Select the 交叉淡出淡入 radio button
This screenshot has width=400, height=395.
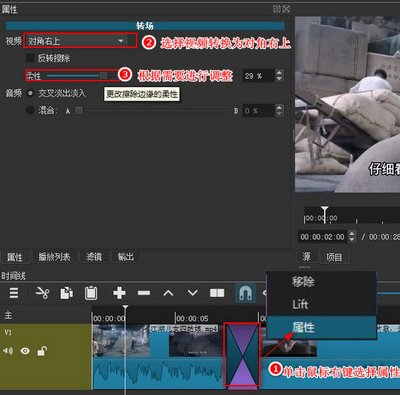[30, 93]
